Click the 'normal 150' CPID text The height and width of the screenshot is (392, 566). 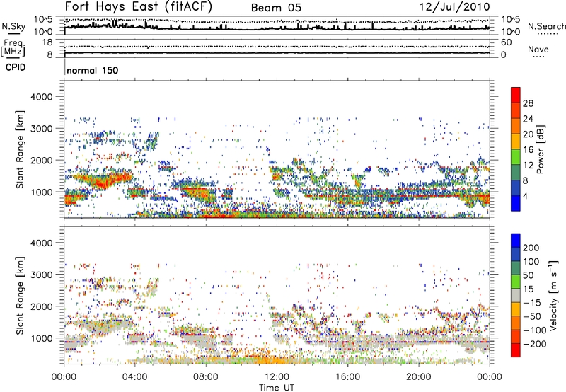pos(93,70)
